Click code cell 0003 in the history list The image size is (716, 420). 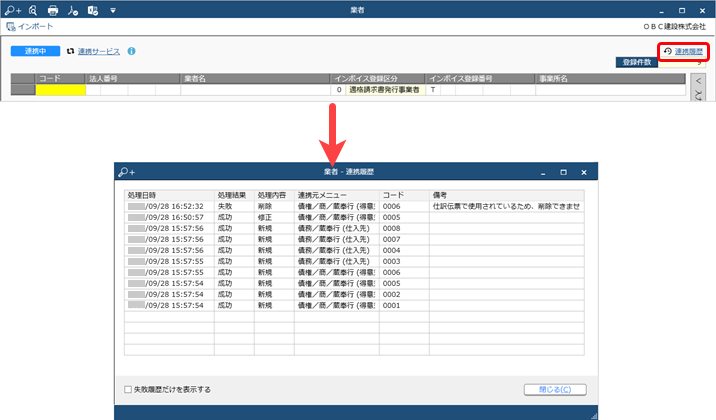[x=404, y=261]
